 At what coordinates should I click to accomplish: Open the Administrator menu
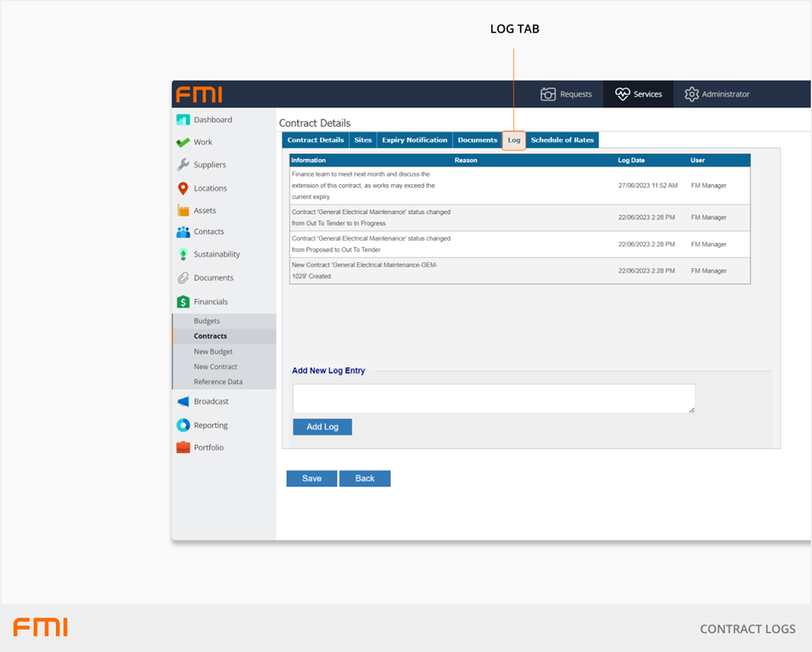coord(716,94)
